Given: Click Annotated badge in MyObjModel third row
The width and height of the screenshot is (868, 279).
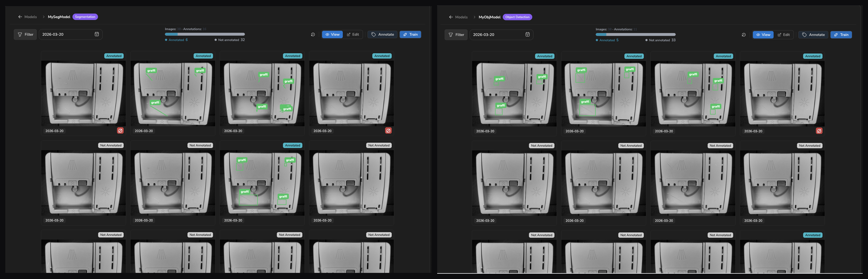Looking at the screenshot, I should [813, 235].
